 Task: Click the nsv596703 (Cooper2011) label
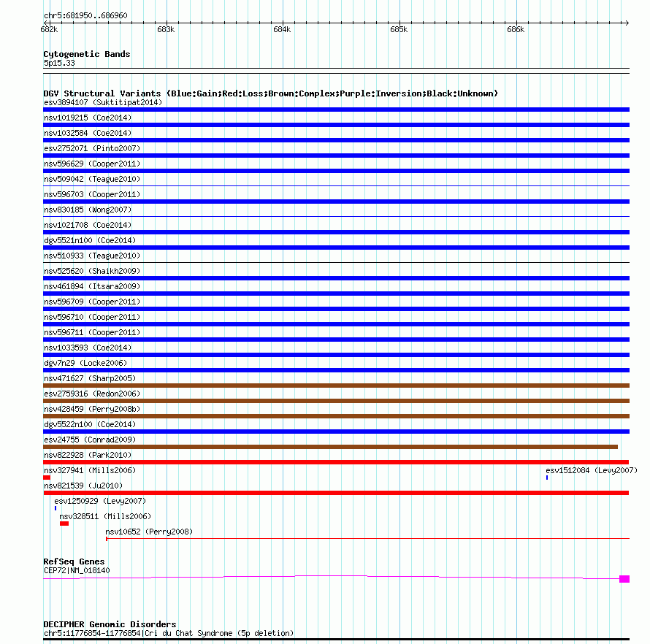tap(92, 194)
